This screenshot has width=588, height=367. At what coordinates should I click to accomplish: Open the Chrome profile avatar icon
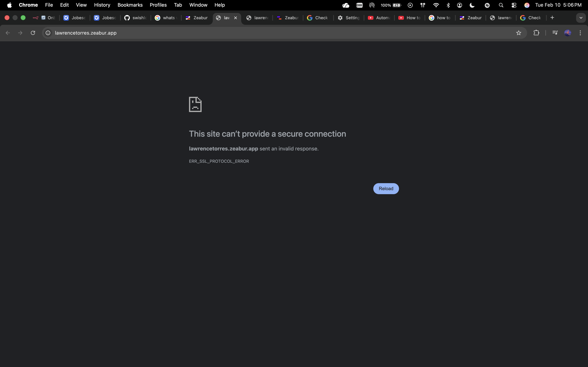tap(568, 33)
